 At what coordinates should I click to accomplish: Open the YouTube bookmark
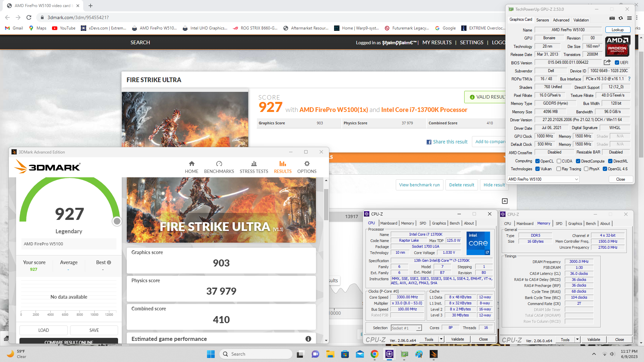(x=64, y=28)
